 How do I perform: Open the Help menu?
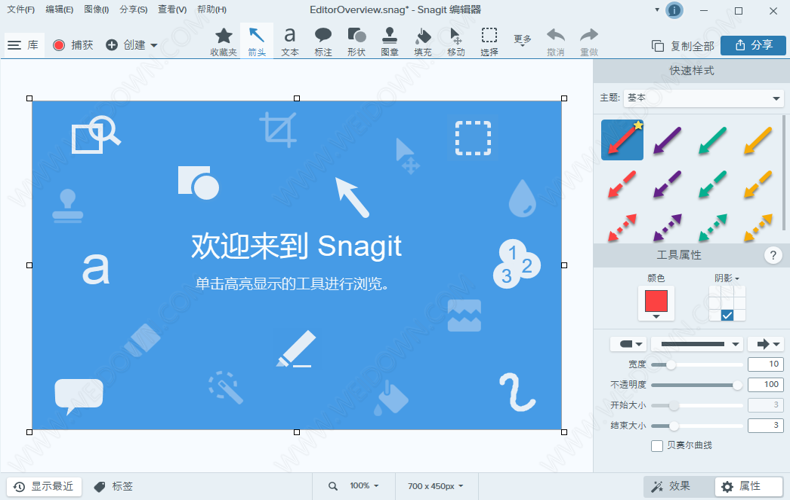[212, 10]
